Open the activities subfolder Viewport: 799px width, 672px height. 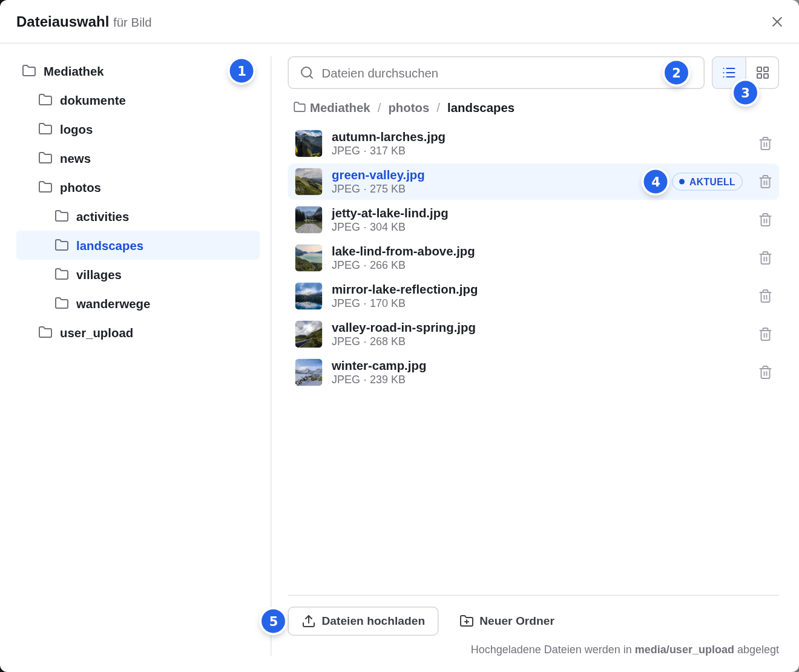[138, 217]
